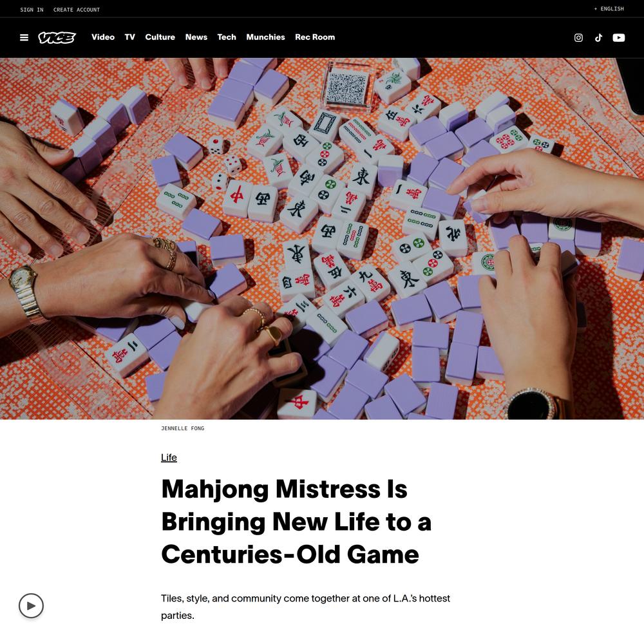Navigate to the Tech section
644x644 pixels.
click(227, 37)
